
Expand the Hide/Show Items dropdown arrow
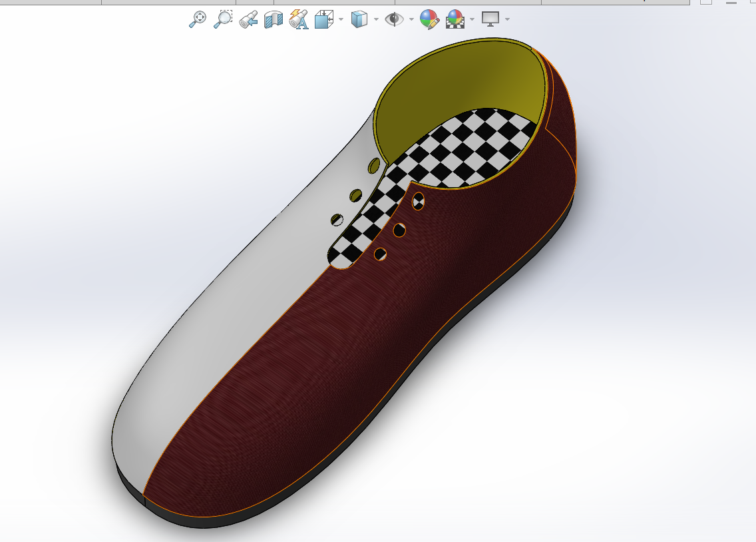point(411,20)
